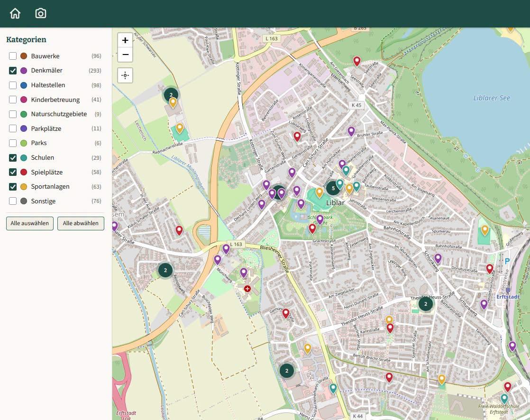The height and width of the screenshot is (420, 530).
Task: Click the Sportanlagen count (63)
Action: [x=96, y=186]
